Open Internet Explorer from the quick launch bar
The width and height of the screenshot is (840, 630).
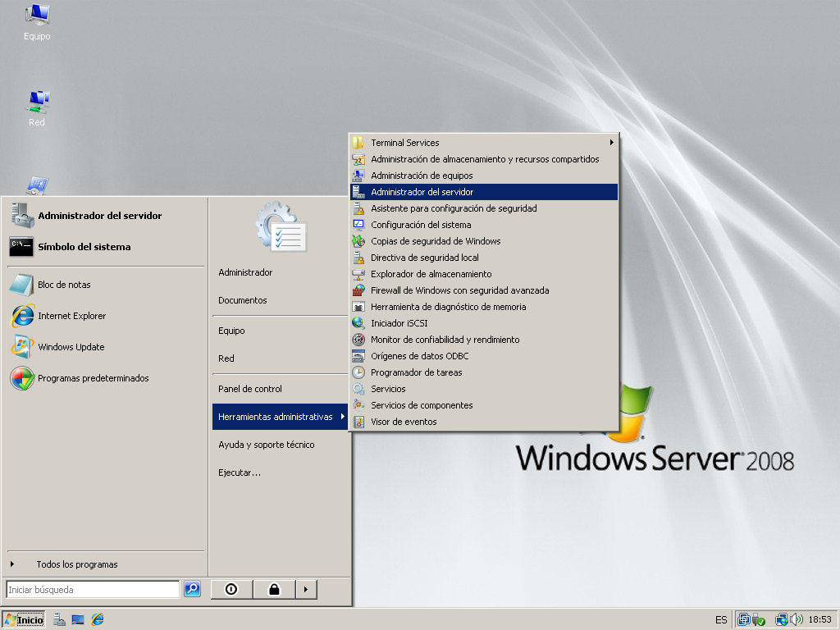(97, 619)
